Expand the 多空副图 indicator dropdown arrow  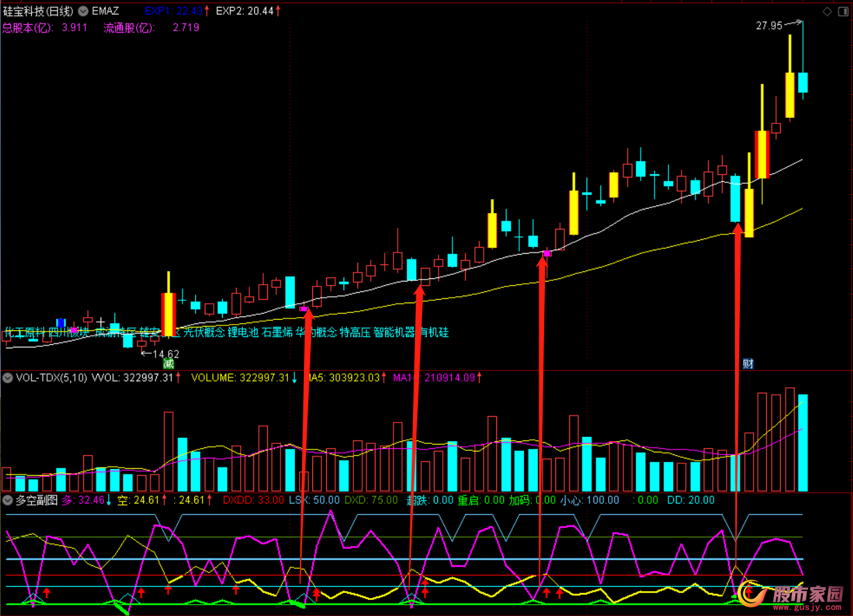pyautogui.click(x=8, y=500)
